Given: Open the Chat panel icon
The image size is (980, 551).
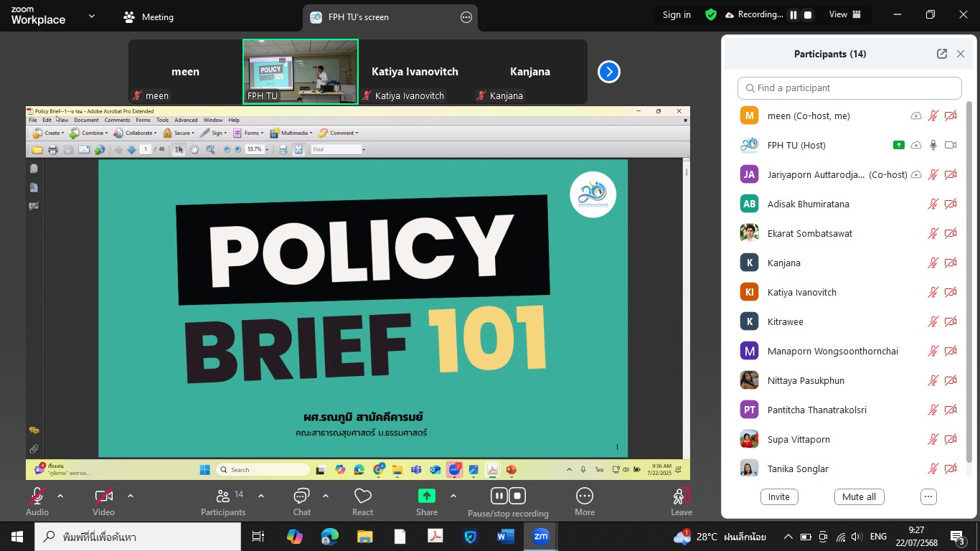Looking at the screenshot, I should pos(301,496).
